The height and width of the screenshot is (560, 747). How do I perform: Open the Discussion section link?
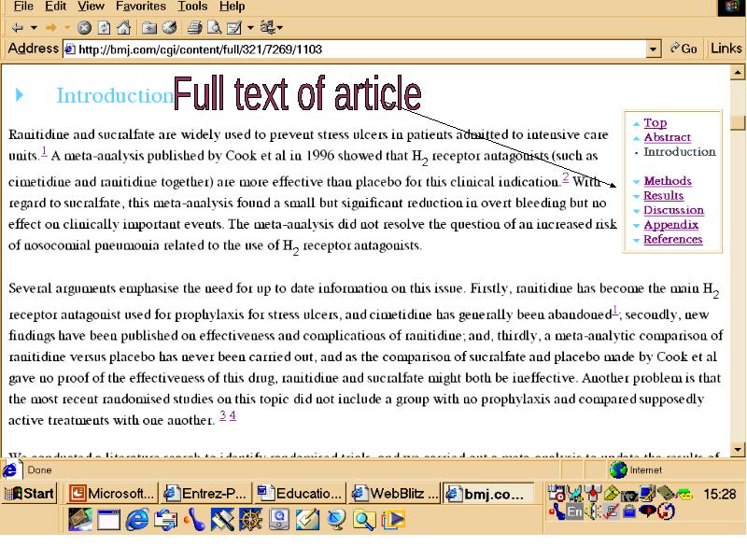click(673, 210)
